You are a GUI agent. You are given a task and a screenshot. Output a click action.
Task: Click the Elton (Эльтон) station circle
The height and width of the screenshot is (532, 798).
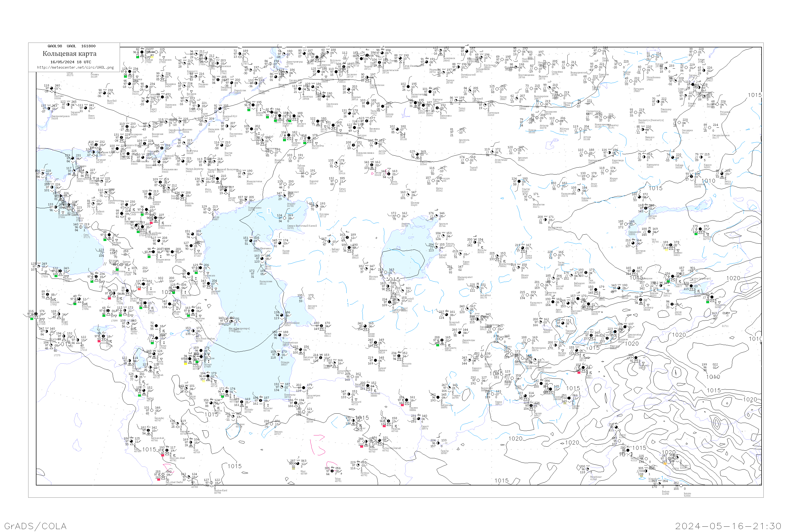tap(222, 146)
